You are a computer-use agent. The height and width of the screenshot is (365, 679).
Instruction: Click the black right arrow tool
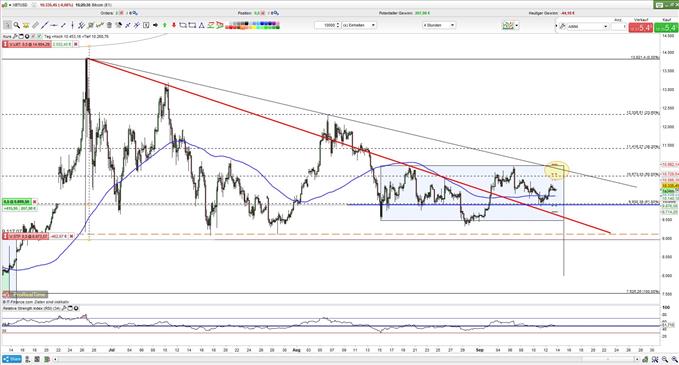(155, 25)
